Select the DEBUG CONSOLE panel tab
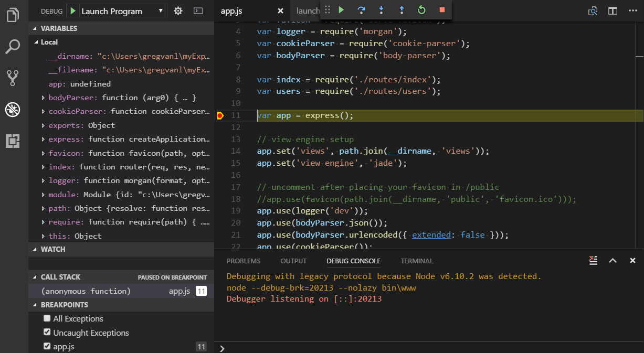This screenshot has width=644, height=353. 353,261
